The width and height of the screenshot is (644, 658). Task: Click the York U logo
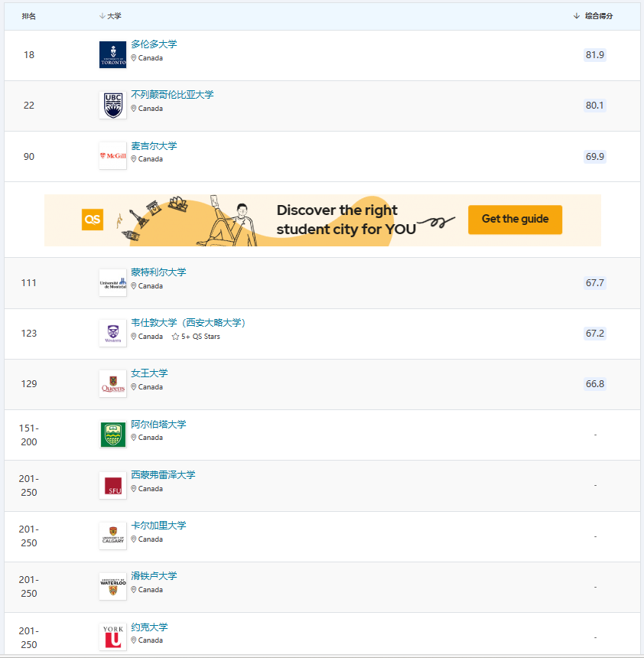[x=113, y=637]
